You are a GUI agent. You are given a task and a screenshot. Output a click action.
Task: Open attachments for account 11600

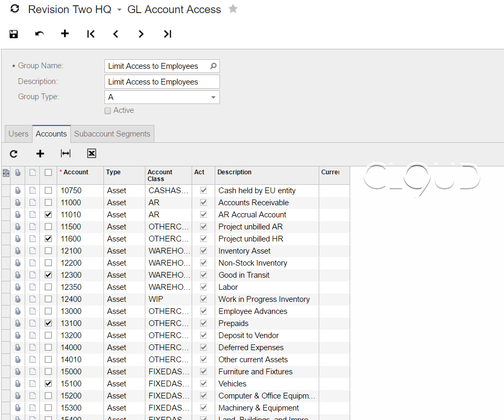click(x=18, y=239)
